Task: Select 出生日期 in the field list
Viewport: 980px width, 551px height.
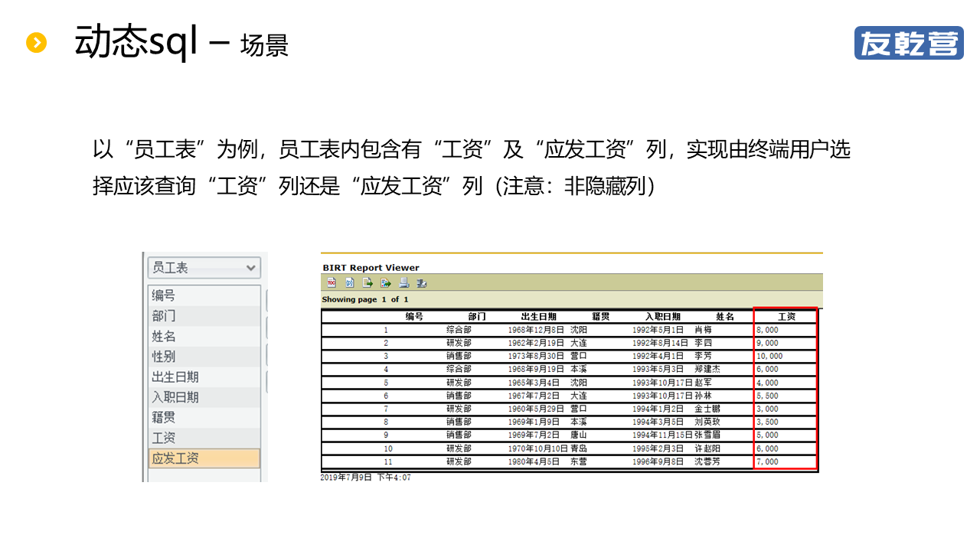Action: coord(204,377)
